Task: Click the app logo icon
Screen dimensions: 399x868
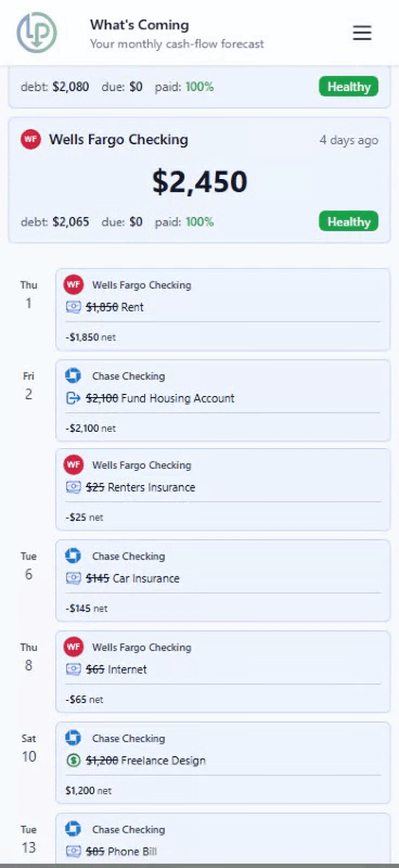Action: click(37, 33)
